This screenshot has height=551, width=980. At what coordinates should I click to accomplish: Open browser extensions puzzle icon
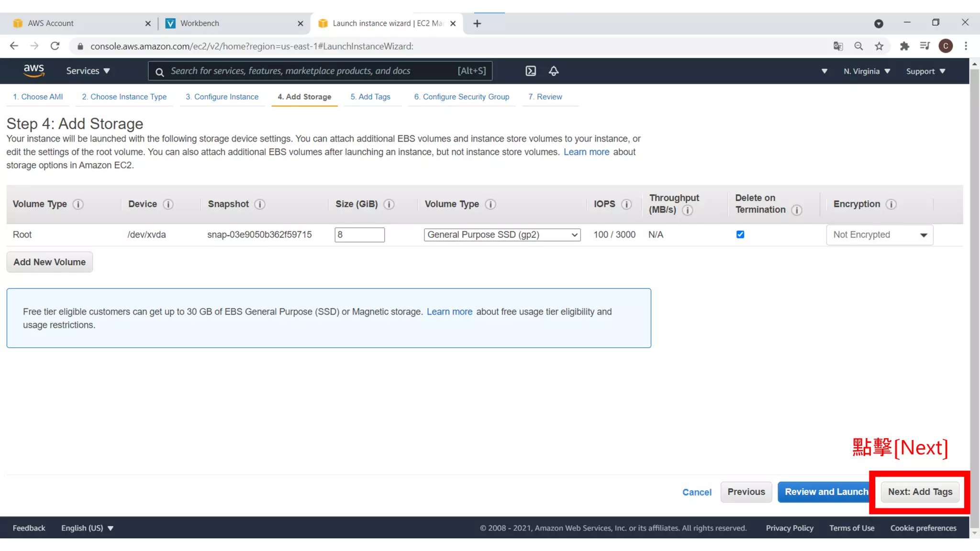pos(904,46)
